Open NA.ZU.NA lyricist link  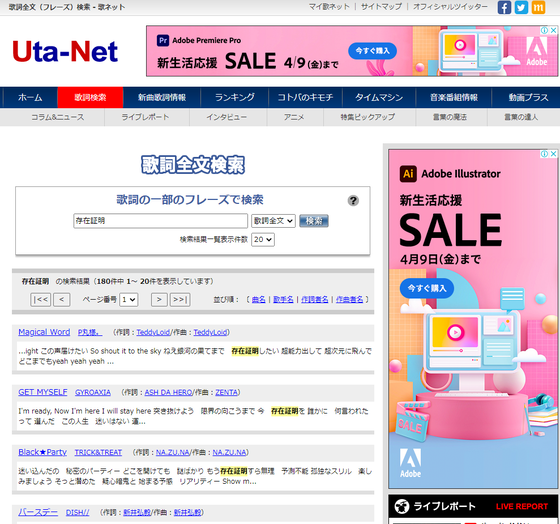pyautogui.click(x=172, y=453)
